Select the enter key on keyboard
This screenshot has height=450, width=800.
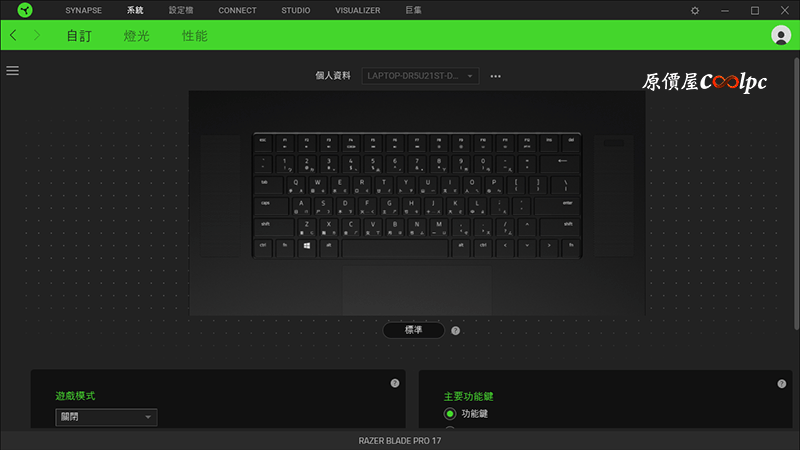coord(558,206)
